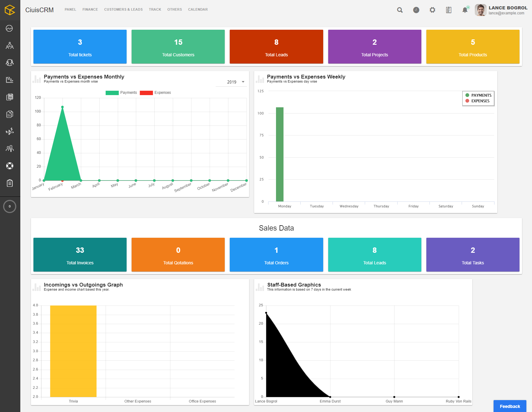Select the customers hierarchy icon in sidebar
Viewport: 532px width, 412px height.
point(10,45)
